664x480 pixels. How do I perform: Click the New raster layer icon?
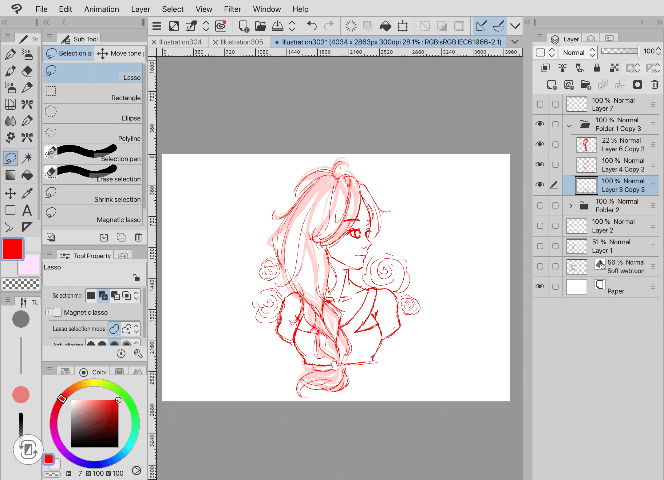(551, 85)
